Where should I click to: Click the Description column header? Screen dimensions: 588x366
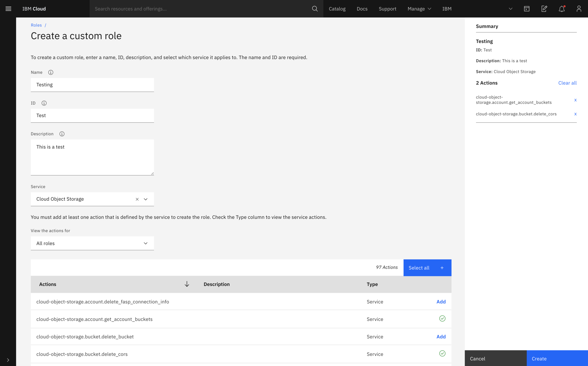[x=216, y=284]
